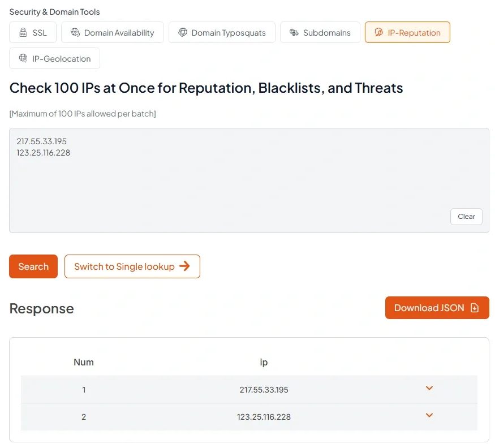Focus the IP addresses text area
Screen dimensions: 495x448
tap(249, 180)
